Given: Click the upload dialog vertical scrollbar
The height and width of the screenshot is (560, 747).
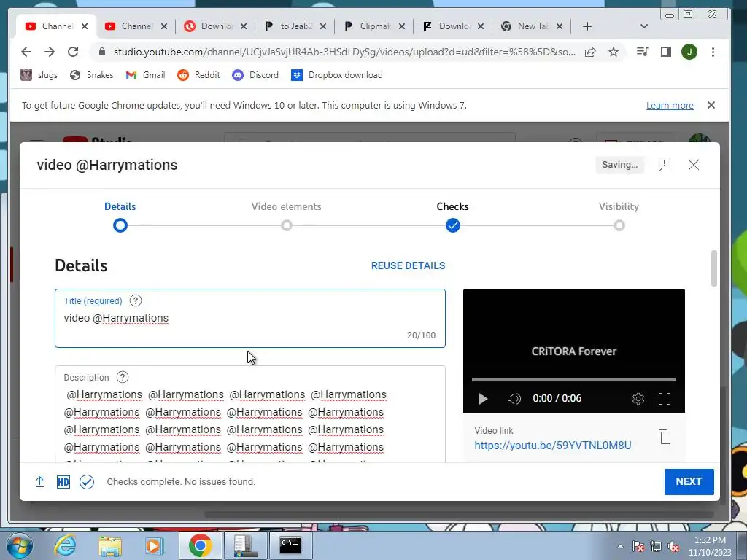Looking at the screenshot, I should tap(713, 268).
